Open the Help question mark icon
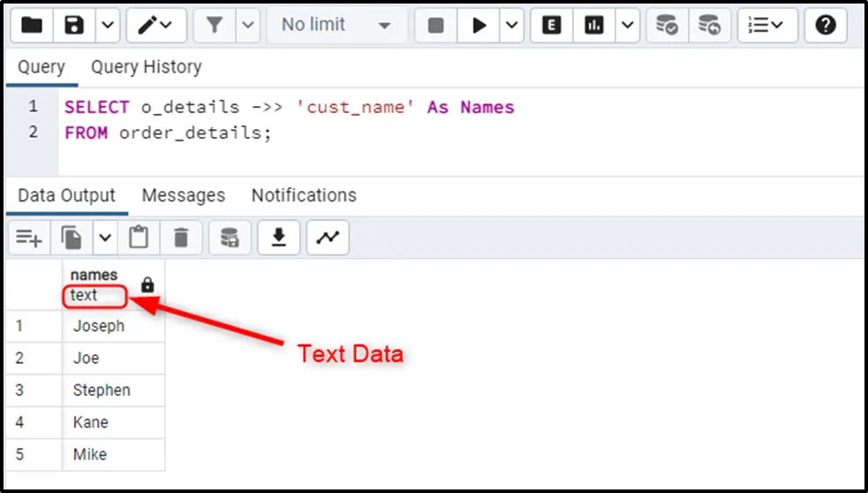Screen dimensions: 868x493 click(x=826, y=26)
